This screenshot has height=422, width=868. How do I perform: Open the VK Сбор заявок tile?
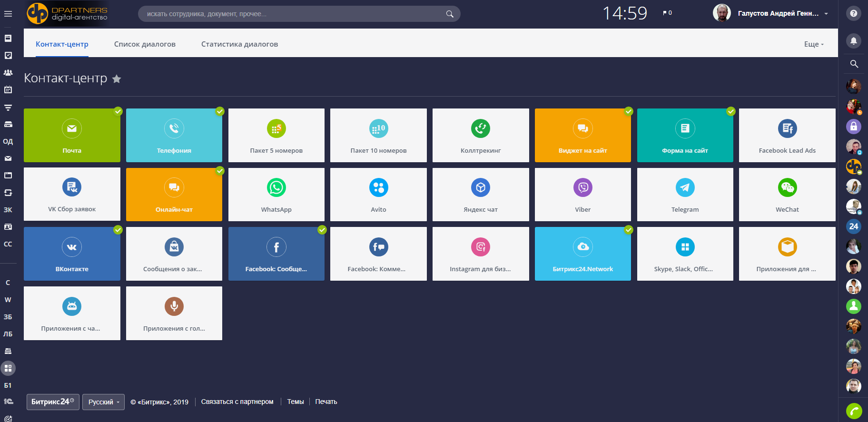click(72, 195)
